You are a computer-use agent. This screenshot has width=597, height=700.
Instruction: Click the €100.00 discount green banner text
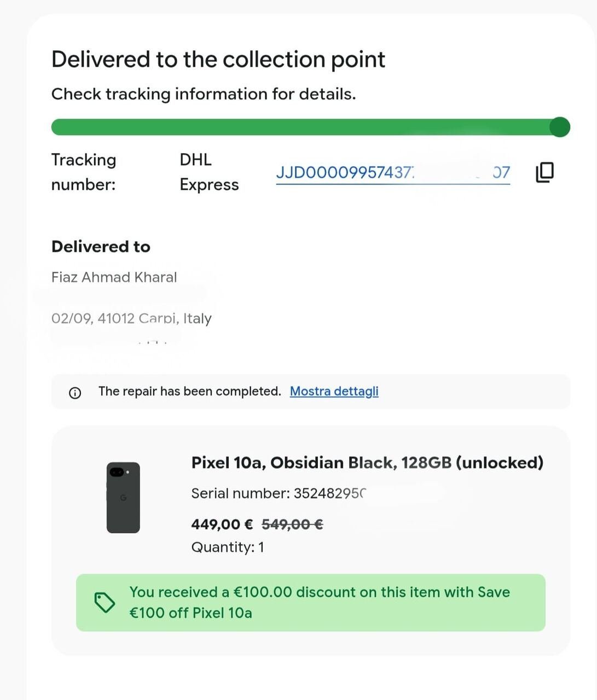320,602
